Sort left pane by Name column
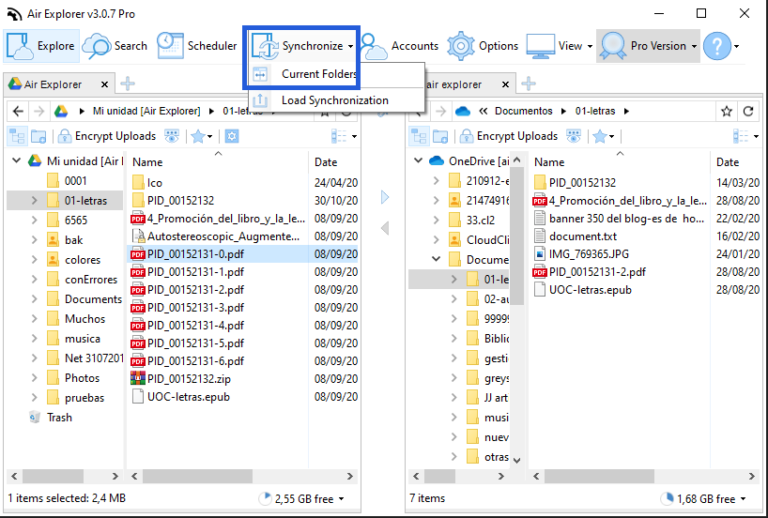 148,162
